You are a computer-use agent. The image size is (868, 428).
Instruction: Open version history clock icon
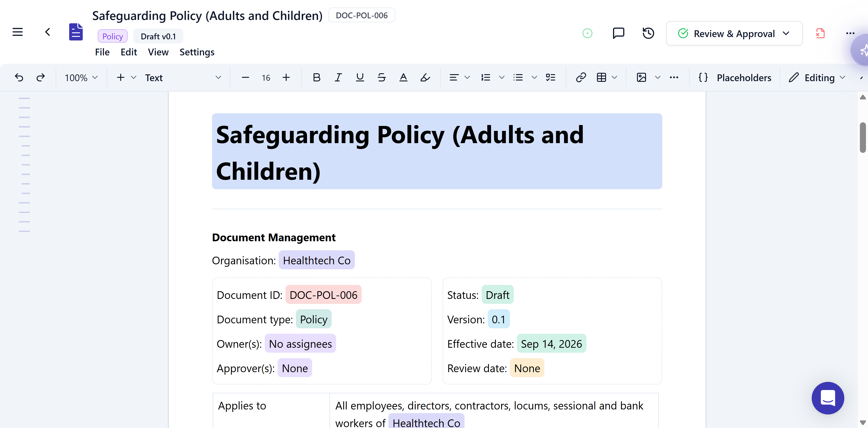[648, 33]
